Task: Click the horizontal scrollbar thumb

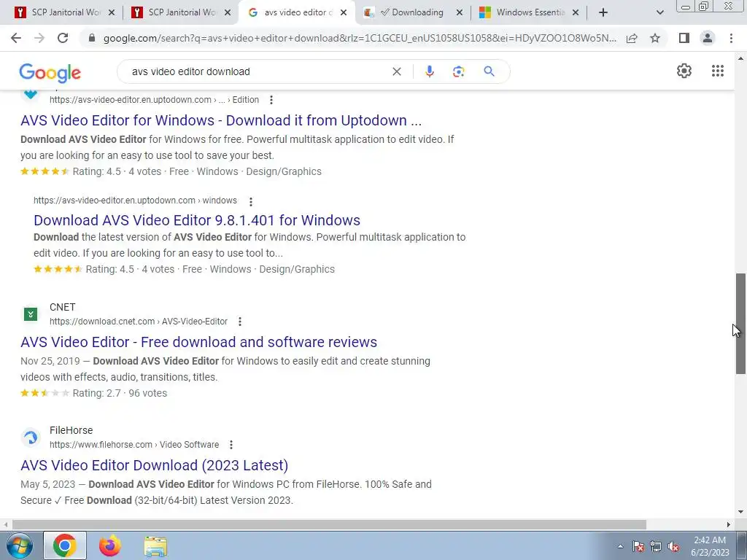Action: (329, 524)
